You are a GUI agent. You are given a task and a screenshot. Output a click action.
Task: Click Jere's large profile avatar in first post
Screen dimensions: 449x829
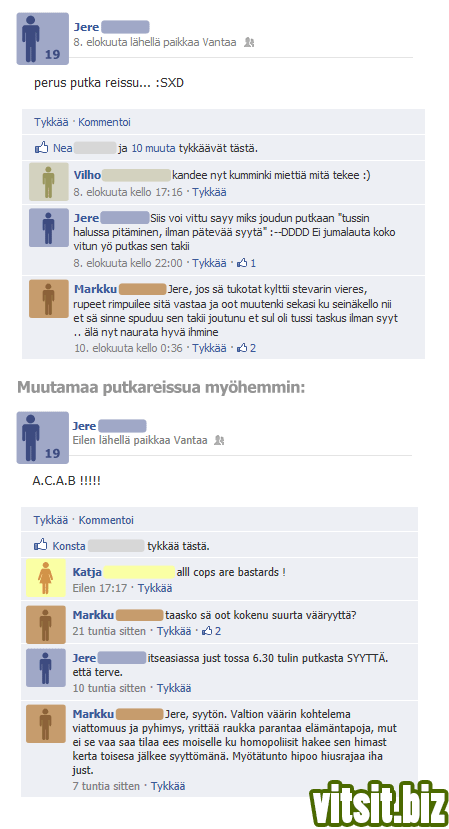[x=43, y=39]
